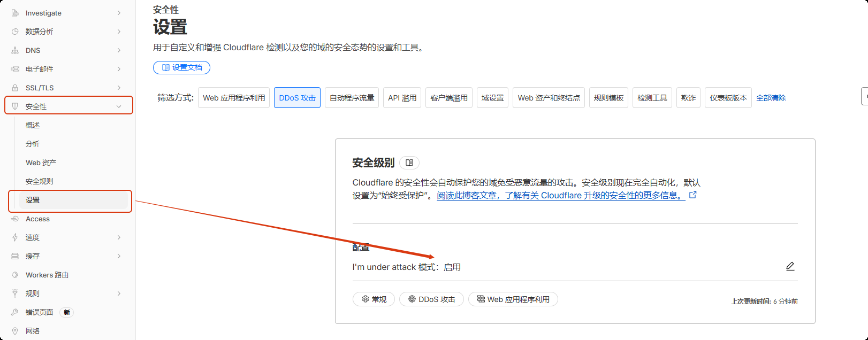Collapse the 安全性 section chevron

(119, 106)
